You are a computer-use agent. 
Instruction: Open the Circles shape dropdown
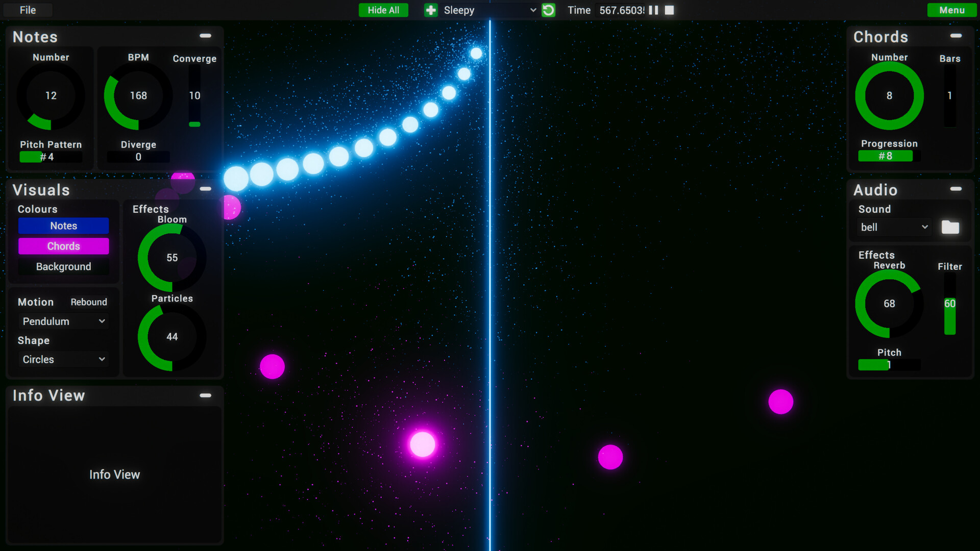63,359
